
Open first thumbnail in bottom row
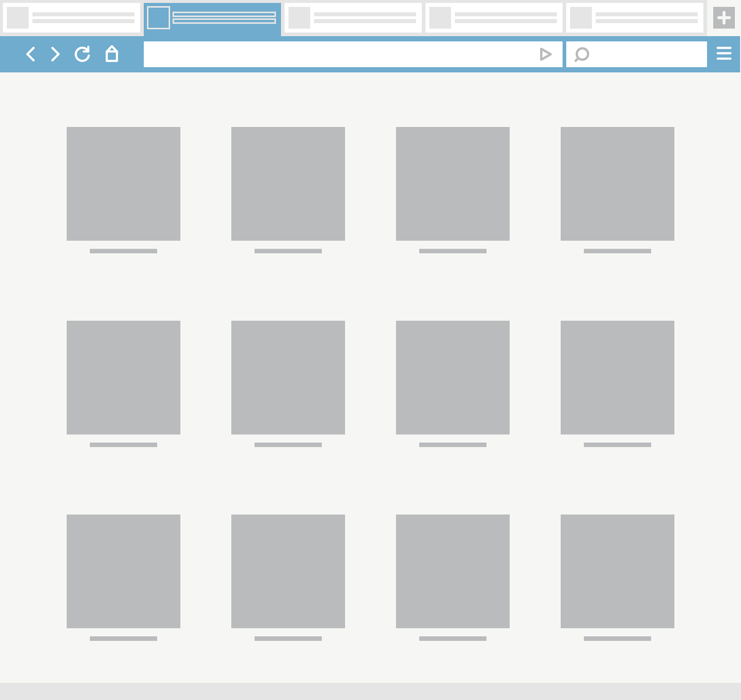click(x=123, y=571)
